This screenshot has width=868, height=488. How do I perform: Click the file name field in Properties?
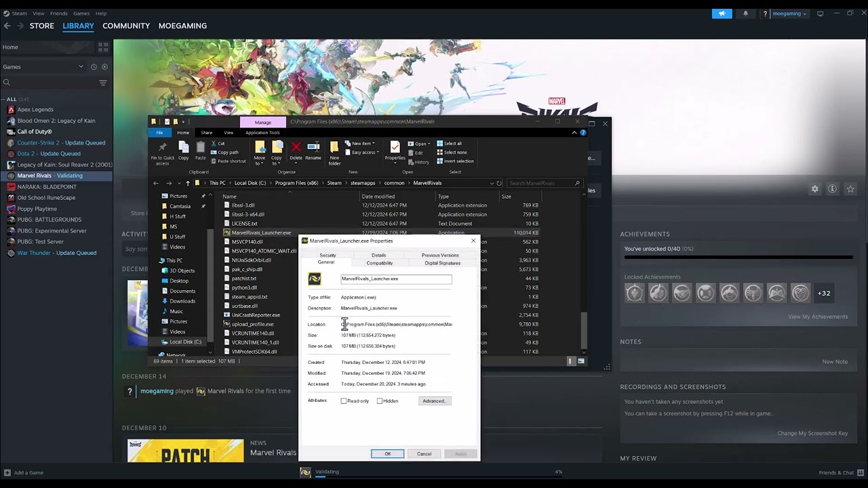tap(396, 279)
